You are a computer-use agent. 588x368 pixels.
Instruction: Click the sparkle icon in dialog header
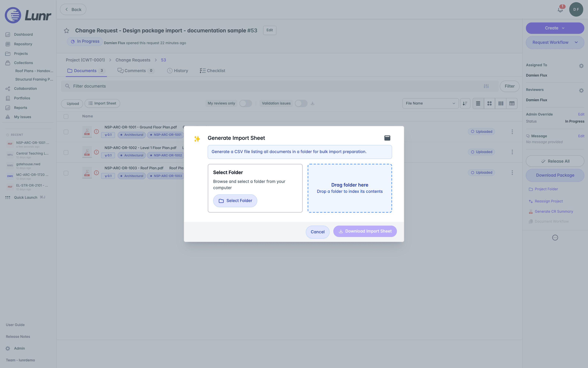coord(197,139)
